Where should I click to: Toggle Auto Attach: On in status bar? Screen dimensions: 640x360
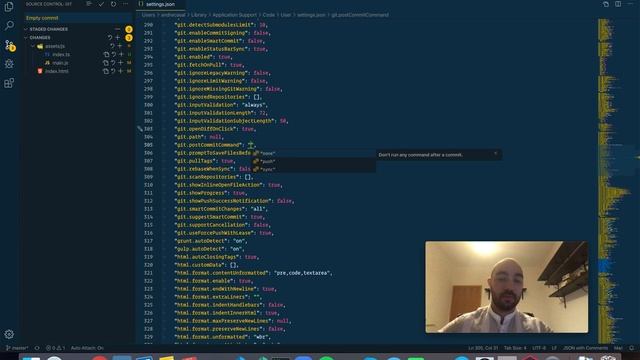(87, 348)
